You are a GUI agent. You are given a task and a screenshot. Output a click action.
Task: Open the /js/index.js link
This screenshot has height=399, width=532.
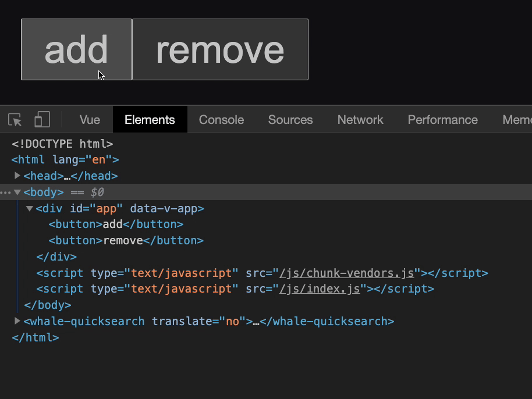click(320, 289)
